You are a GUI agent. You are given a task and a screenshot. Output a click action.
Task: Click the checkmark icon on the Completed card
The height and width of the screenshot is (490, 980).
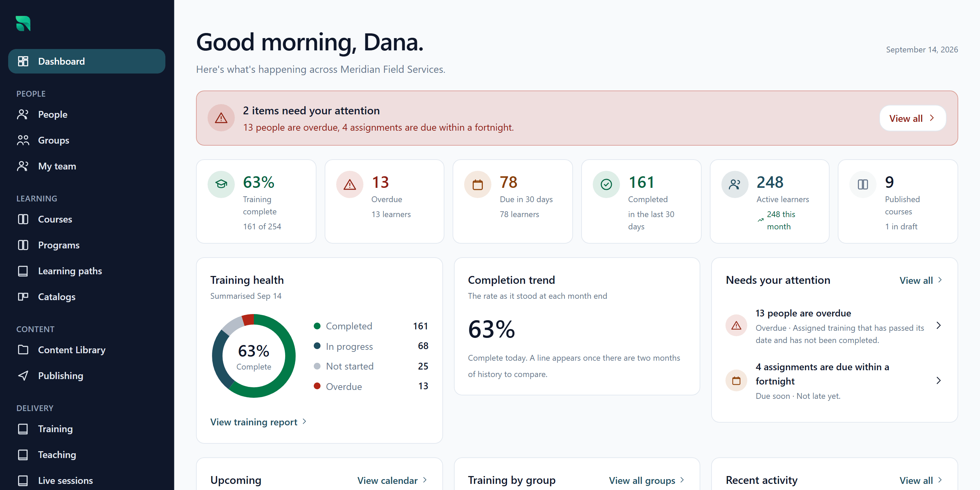606,184
